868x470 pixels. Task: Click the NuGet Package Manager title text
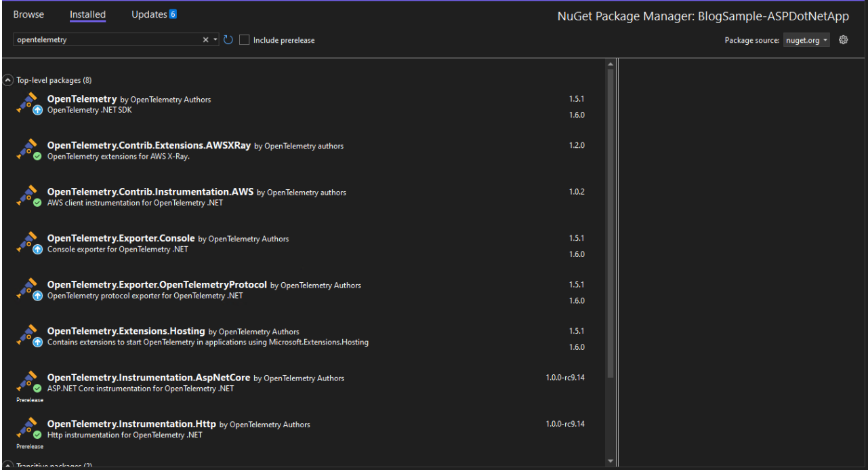[703, 17]
